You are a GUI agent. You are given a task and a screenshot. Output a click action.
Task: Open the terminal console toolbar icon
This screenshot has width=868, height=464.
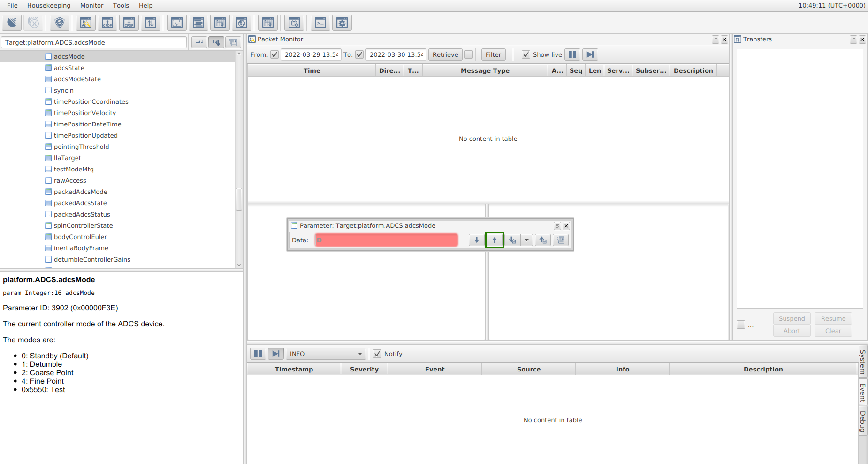[x=320, y=23]
